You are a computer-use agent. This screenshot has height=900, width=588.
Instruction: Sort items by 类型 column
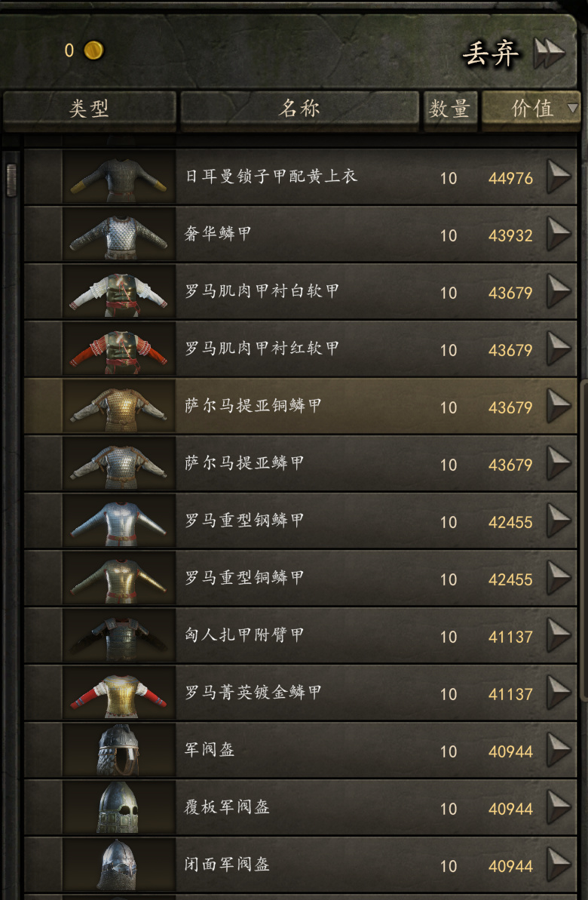(x=89, y=109)
